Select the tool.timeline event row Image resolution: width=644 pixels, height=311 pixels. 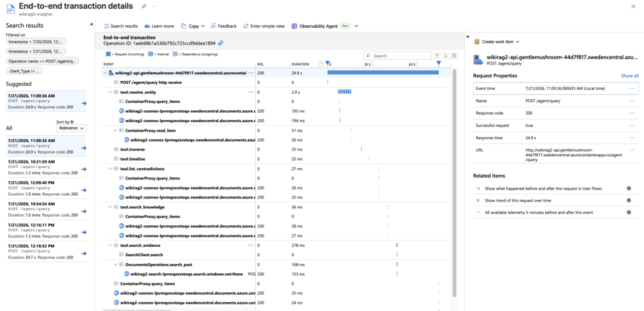[277, 159]
